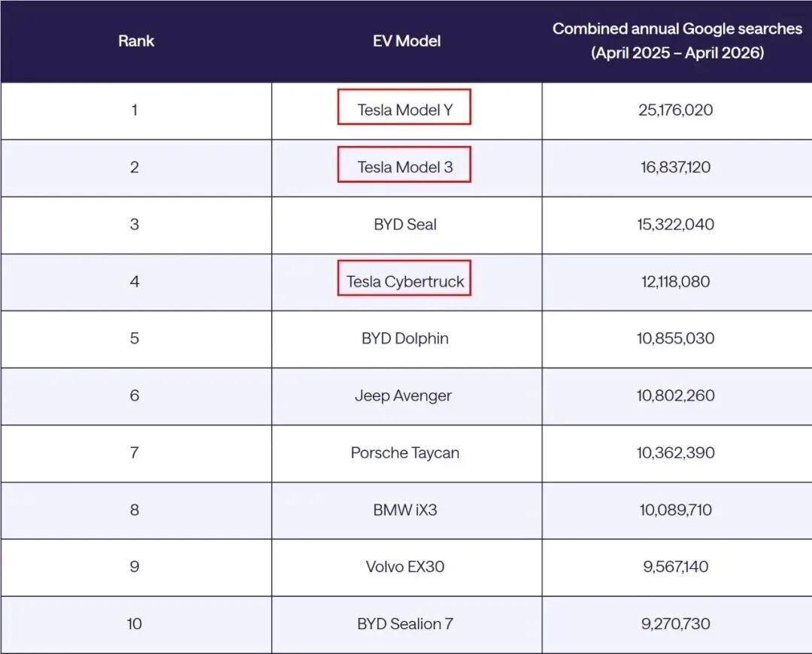Click the 25,176,020 search count

coord(675,110)
